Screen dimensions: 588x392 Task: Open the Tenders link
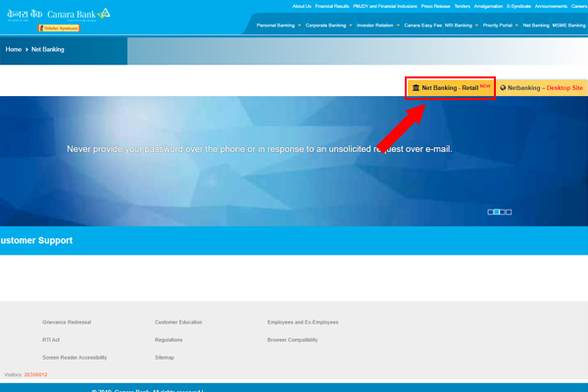click(x=462, y=7)
